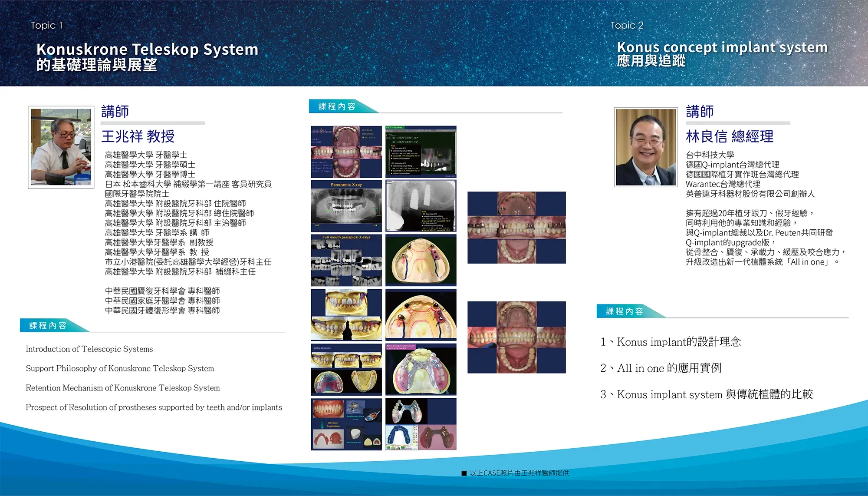The width and height of the screenshot is (868, 496).
Task: Click item 3 Konus implant system comparison
Action: coord(707,394)
